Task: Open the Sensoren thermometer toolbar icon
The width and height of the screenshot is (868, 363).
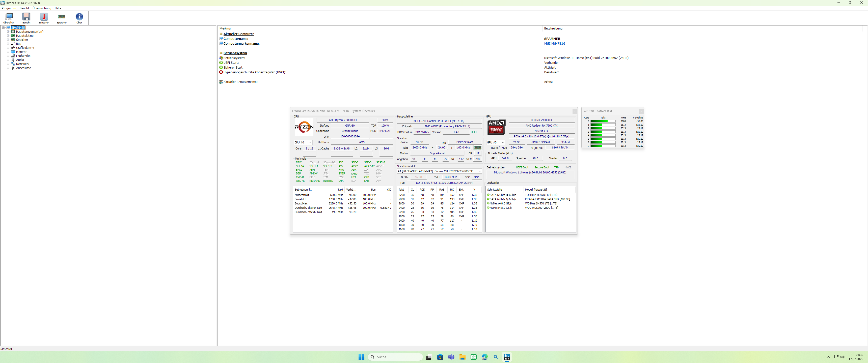Action: 44,17
